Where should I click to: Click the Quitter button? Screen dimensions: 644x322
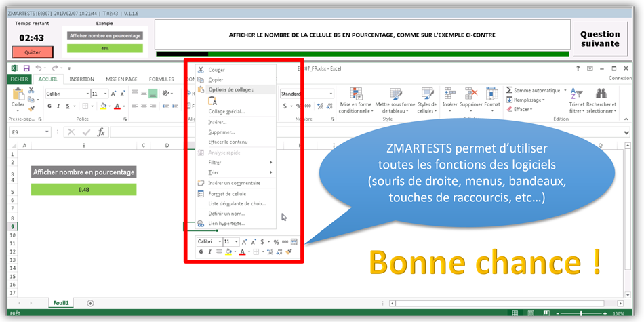coord(33,52)
